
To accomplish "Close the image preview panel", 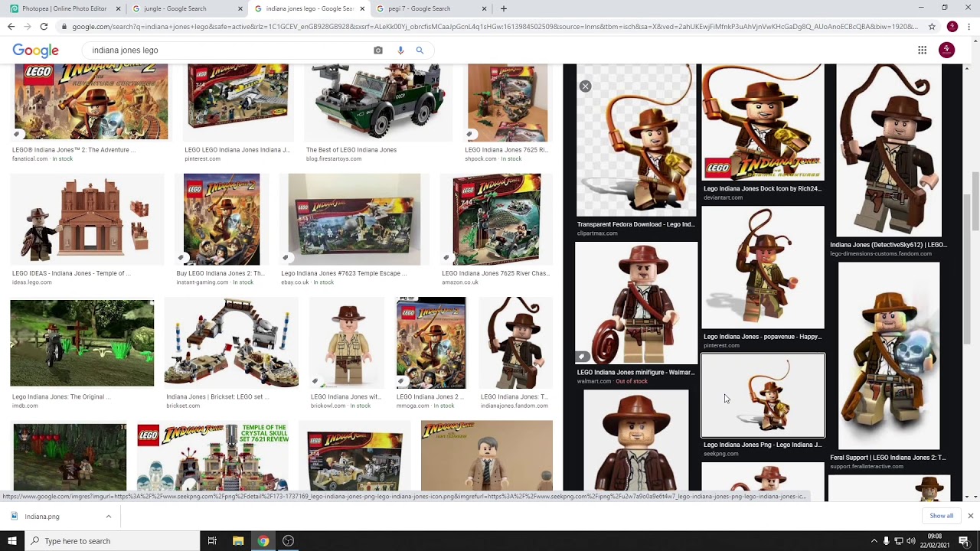I will (x=585, y=86).
